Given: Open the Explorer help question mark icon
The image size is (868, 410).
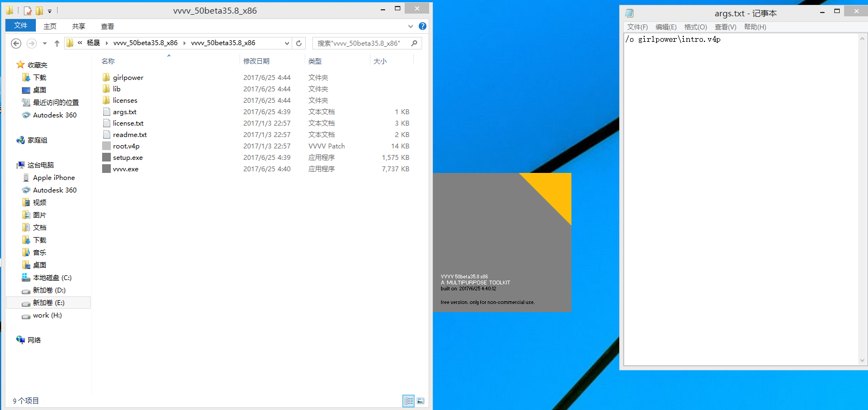Looking at the screenshot, I should pos(423,26).
